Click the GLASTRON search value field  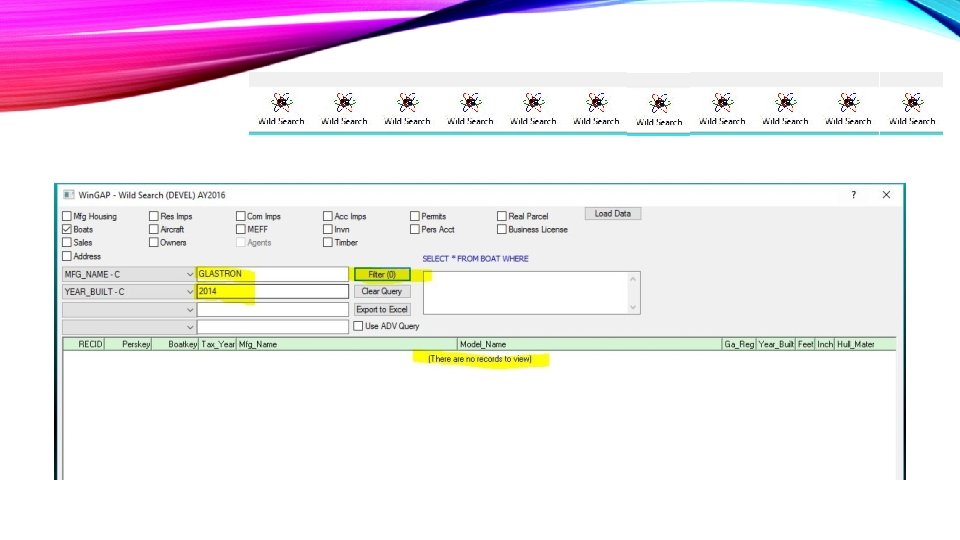tap(272, 274)
